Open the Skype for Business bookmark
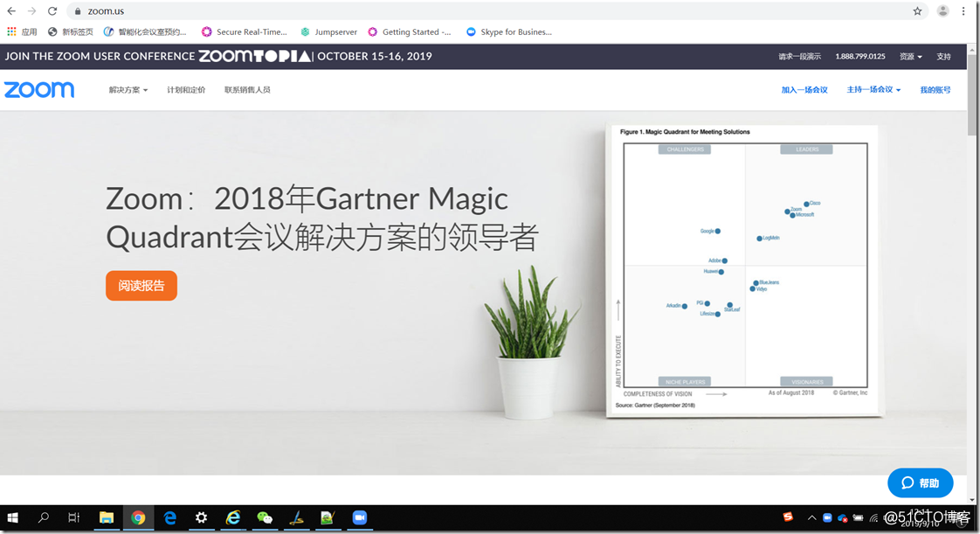Image resolution: width=980 pixels, height=534 pixels. pos(508,31)
